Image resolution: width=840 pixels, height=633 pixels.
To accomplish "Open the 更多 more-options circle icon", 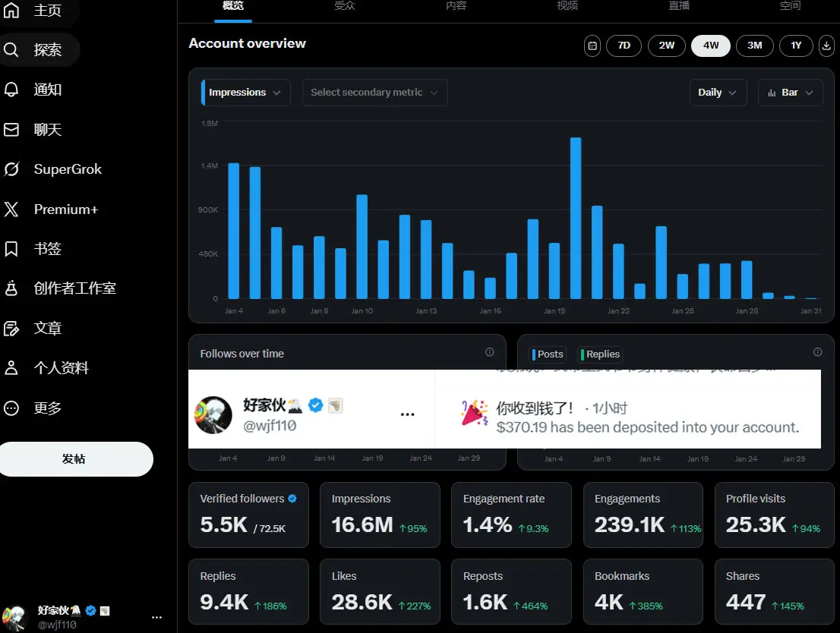I will point(11,408).
